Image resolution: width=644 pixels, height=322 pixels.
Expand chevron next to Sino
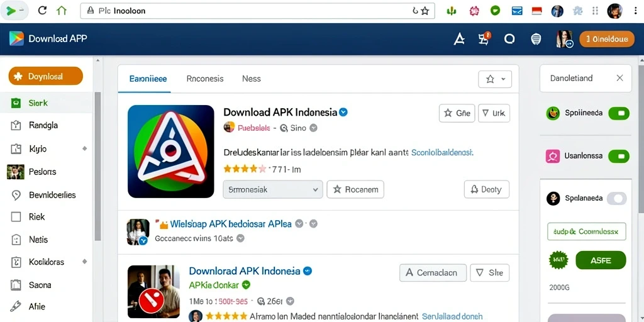pyautogui.click(x=313, y=128)
